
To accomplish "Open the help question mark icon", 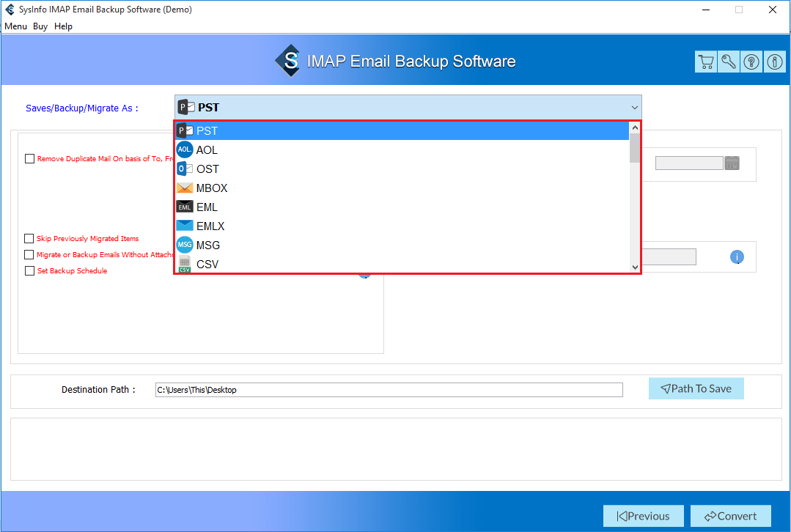I will coord(751,62).
